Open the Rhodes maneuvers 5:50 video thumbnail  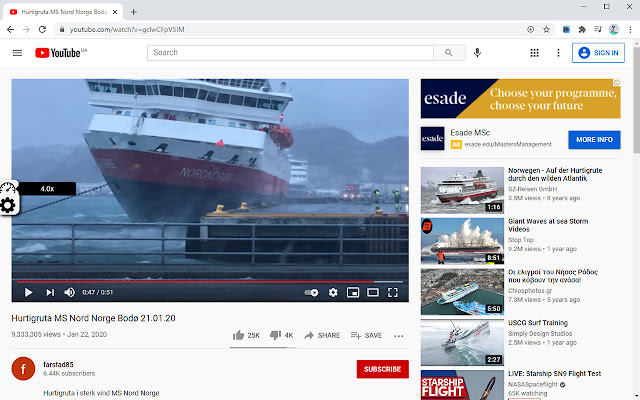pyautogui.click(x=462, y=291)
